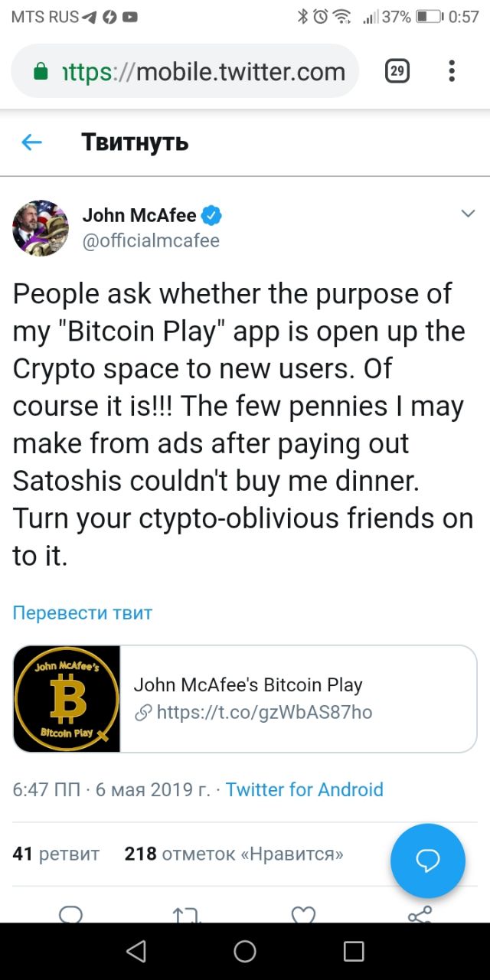490x980 pixels.
Task: Tap Перевести твит to translate the tweet
Action: tap(83, 612)
